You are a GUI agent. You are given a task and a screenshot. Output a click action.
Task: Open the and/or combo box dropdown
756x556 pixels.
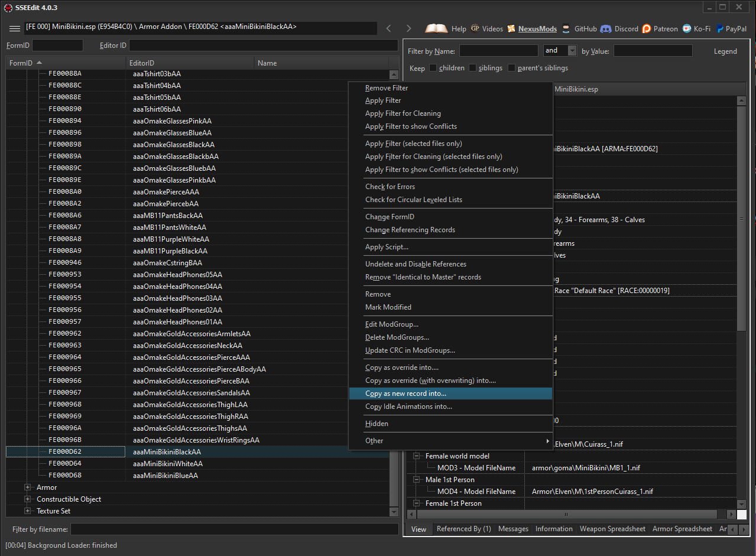tap(572, 51)
